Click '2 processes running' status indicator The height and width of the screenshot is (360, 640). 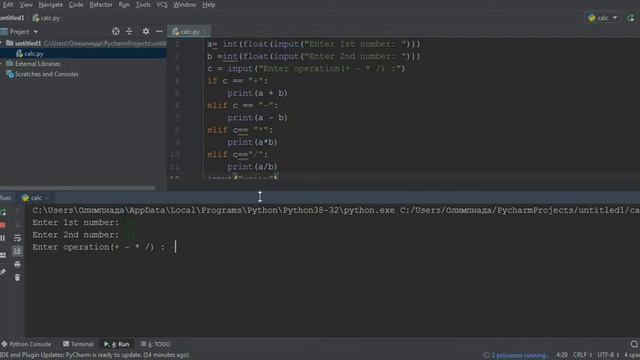pos(516,355)
